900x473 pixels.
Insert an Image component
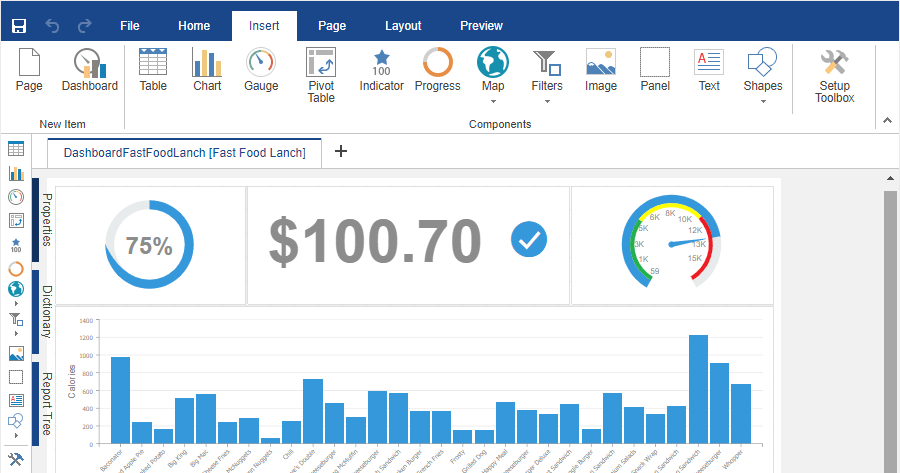tap(600, 70)
